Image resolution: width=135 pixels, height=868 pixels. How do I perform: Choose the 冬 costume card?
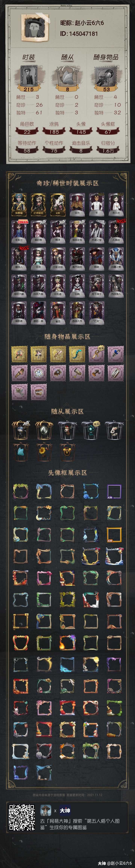point(97,205)
